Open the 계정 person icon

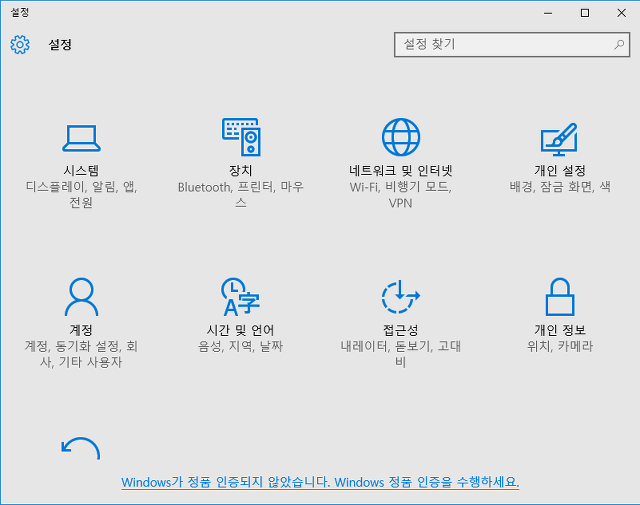tap(81, 297)
